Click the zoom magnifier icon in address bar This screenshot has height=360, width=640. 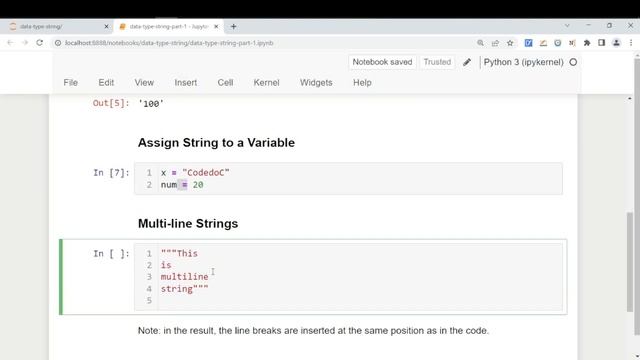pyautogui.click(x=480, y=43)
